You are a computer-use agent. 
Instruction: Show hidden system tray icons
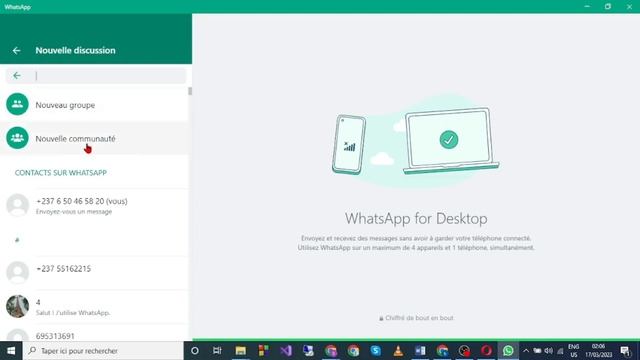click(526, 351)
